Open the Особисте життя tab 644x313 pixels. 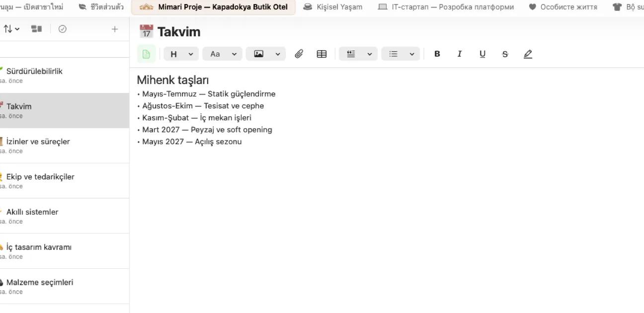point(563,7)
